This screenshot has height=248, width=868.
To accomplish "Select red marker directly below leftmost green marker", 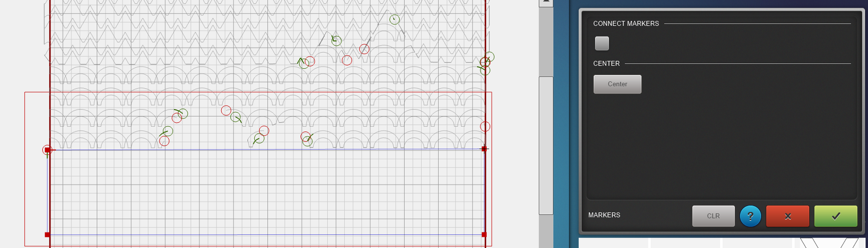I will [164, 141].
